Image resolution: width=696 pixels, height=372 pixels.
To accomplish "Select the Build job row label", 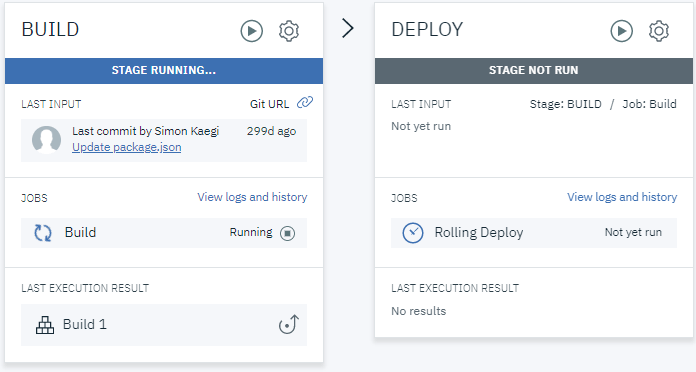I will (x=80, y=232).
